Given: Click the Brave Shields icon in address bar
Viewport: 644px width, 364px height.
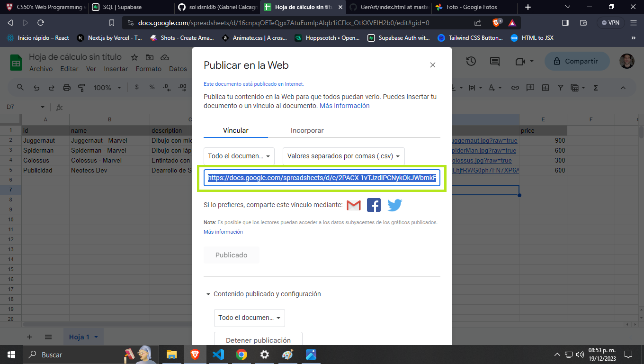Looking at the screenshot, I should pyautogui.click(x=497, y=22).
